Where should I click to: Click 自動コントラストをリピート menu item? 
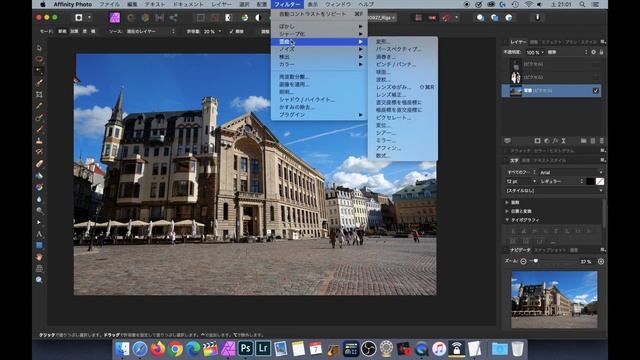[319, 14]
